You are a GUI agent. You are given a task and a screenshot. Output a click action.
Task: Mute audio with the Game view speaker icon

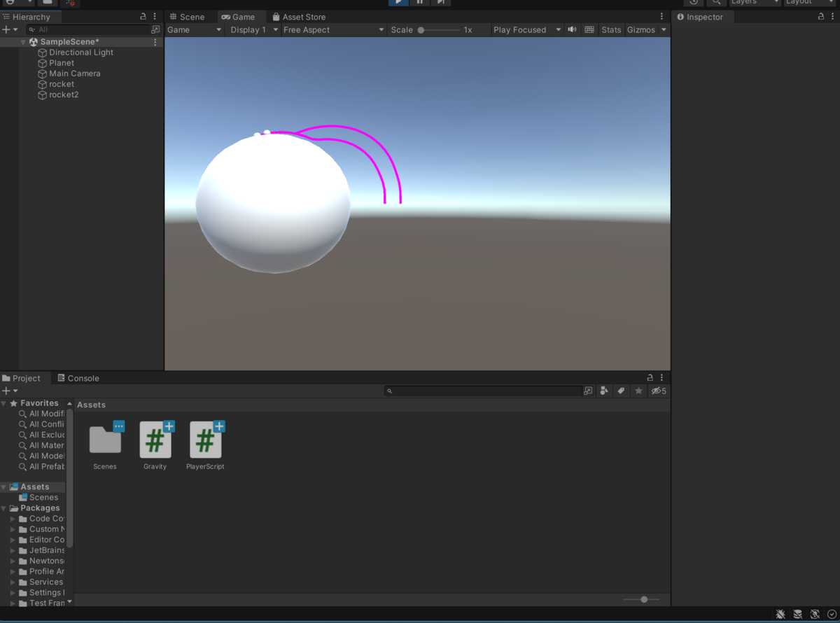coord(572,29)
